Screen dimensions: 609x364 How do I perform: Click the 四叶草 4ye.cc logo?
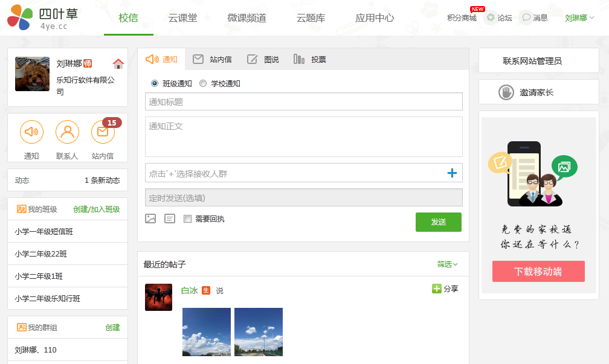[x=43, y=18]
